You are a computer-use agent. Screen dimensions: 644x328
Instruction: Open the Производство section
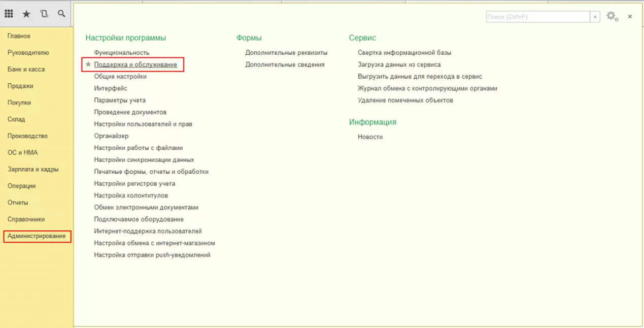point(27,136)
